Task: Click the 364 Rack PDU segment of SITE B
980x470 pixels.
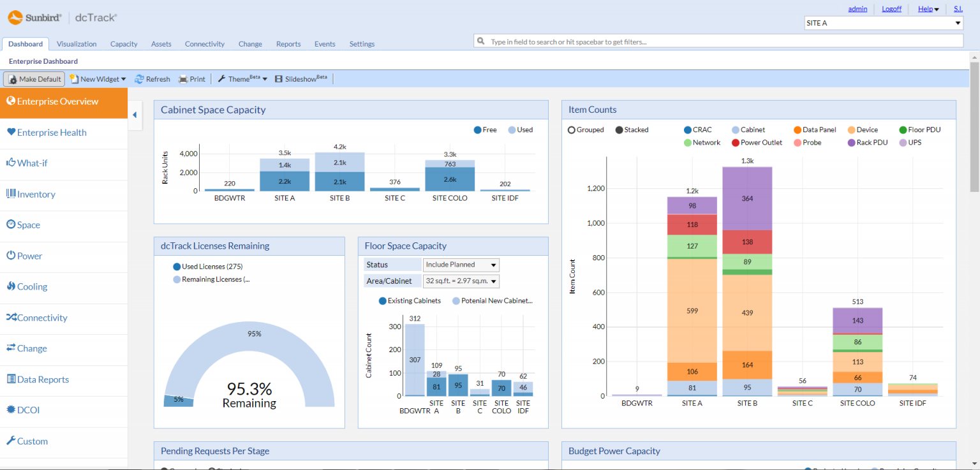Action: [x=747, y=198]
